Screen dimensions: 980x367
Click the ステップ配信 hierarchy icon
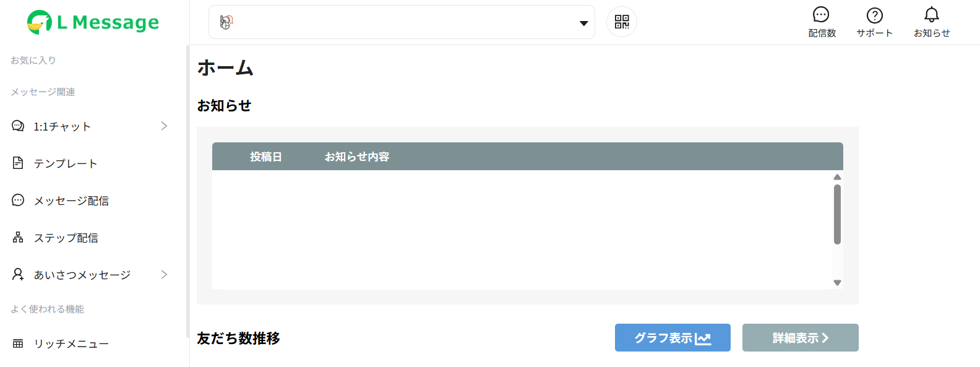(18, 237)
